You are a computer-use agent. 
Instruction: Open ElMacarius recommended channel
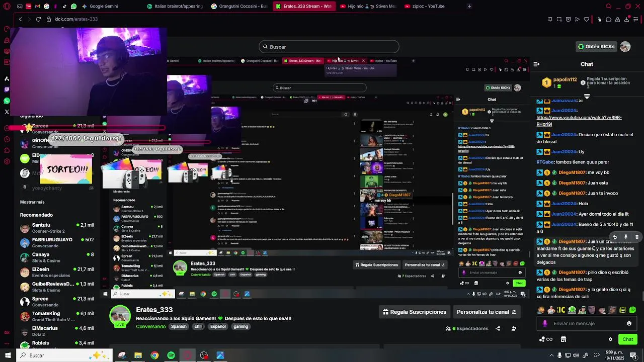click(x=56, y=331)
